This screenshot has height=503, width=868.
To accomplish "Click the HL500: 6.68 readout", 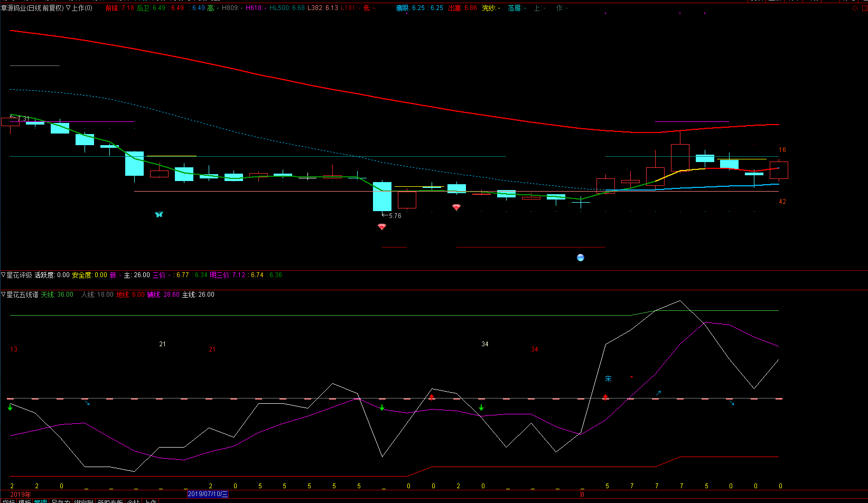I will 287,8.
